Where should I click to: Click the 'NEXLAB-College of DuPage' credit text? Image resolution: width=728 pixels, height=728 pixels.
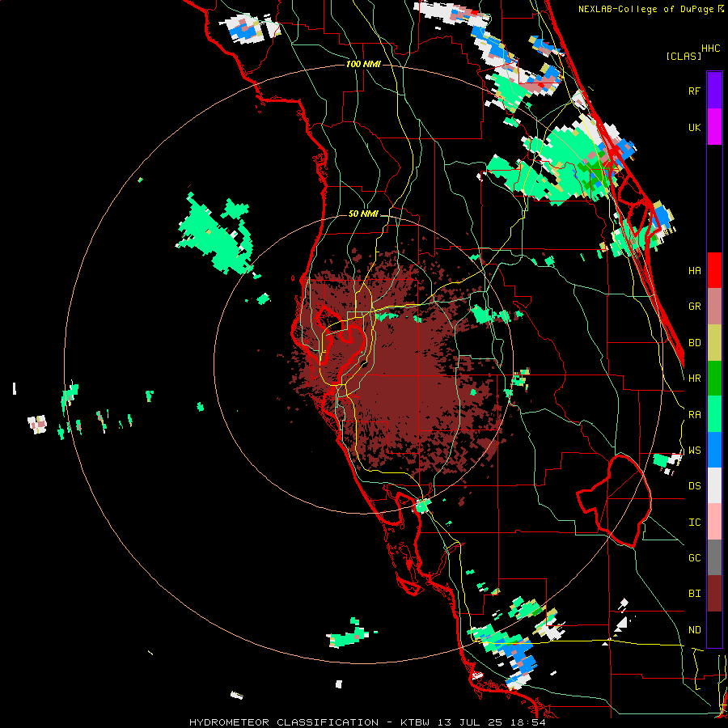(645, 9)
